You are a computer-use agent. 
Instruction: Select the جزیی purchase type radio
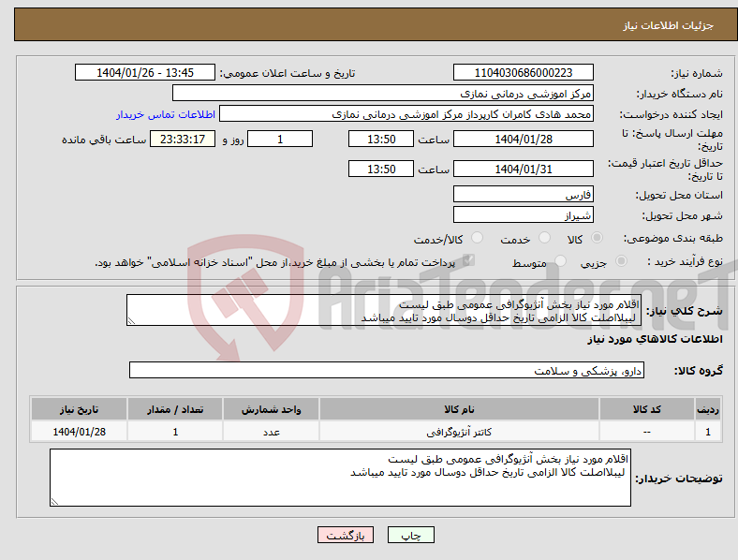[621, 260]
